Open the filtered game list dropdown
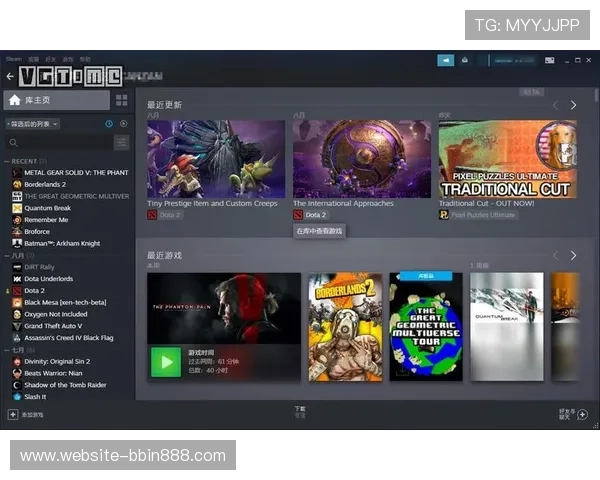The image size is (600, 480). pyautogui.click(x=34, y=124)
